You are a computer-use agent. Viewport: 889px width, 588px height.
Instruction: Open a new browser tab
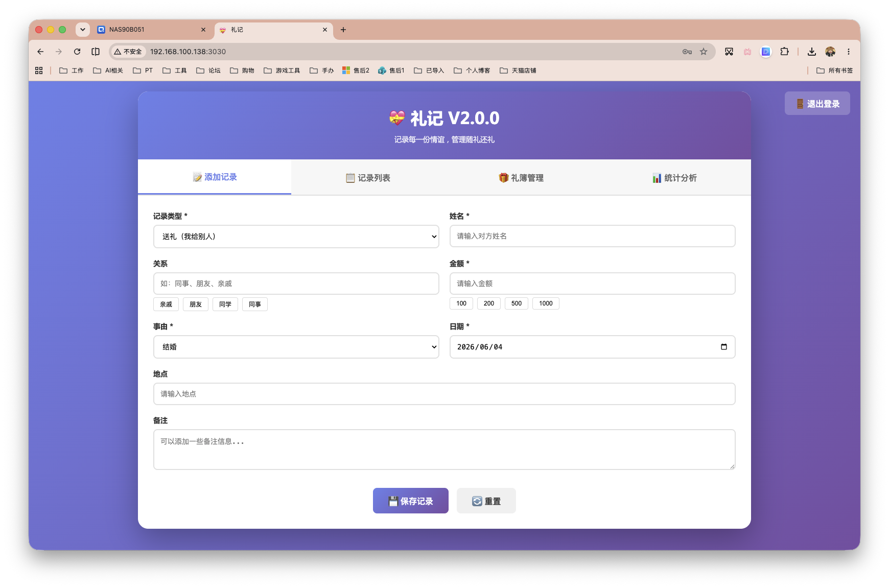(x=343, y=30)
